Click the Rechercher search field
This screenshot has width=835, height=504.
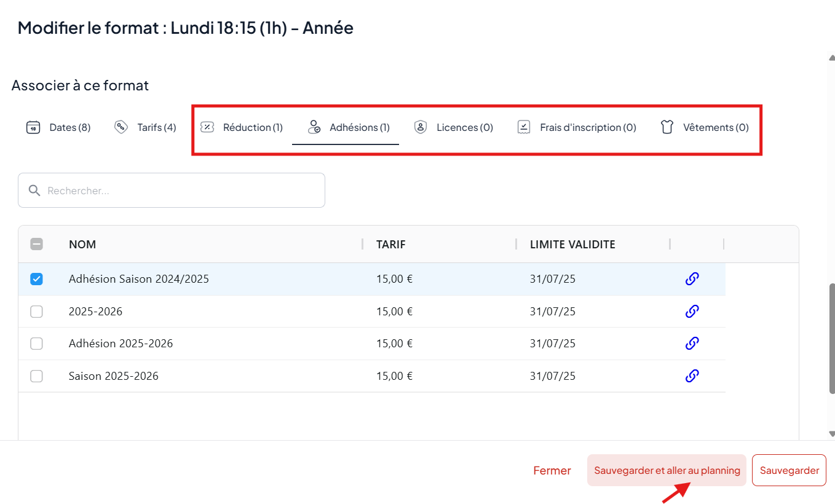[x=172, y=191]
